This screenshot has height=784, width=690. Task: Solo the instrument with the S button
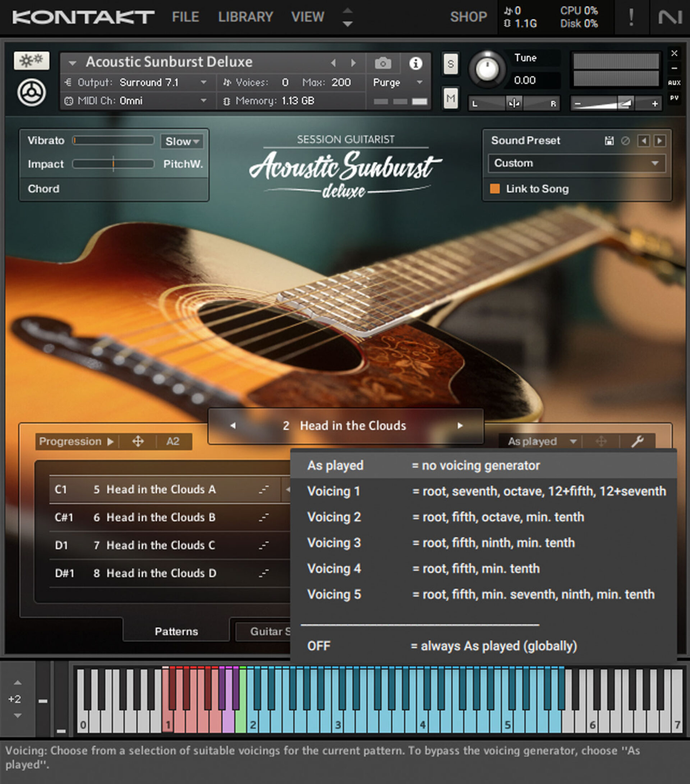451,64
